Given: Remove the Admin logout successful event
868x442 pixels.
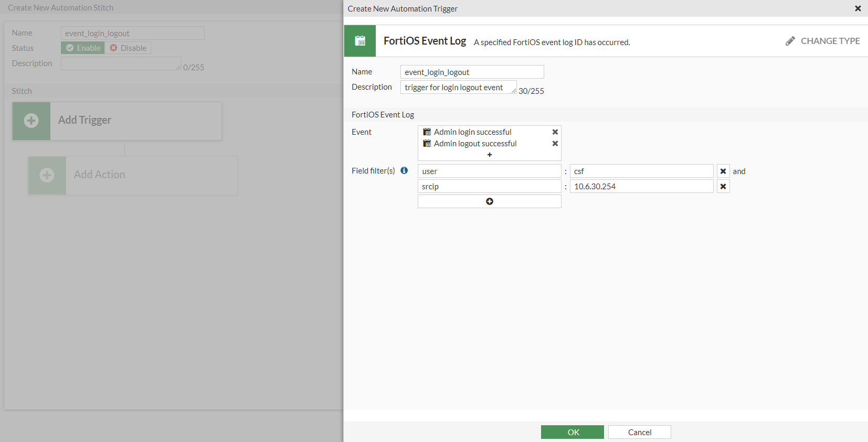Looking at the screenshot, I should (555, 144).
